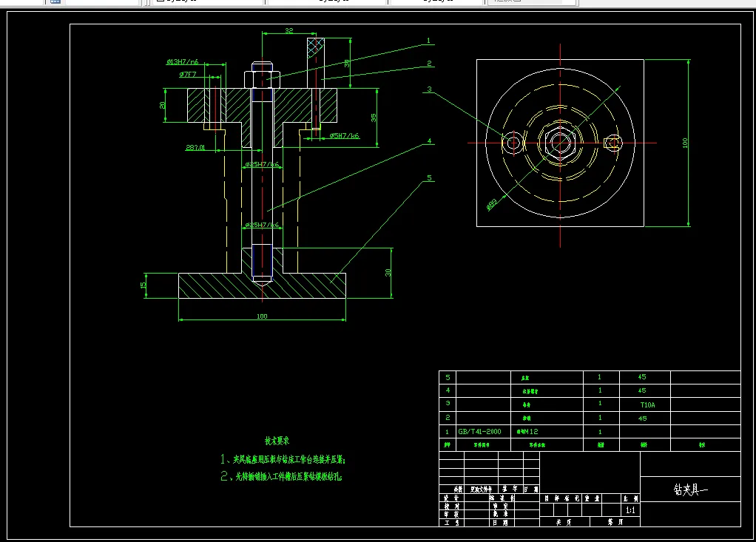This screenshot has width=756, height=542.
Task: Select balloon number 3 leader label
Action: [429, 89]
